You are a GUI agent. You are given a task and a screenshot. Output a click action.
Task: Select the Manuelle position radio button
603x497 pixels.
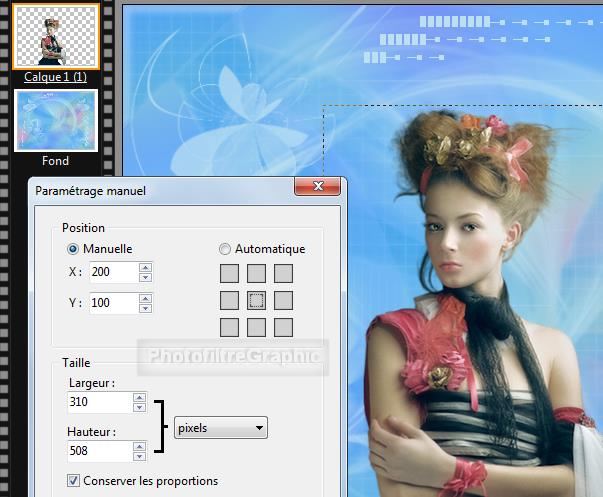coord(73,249)
